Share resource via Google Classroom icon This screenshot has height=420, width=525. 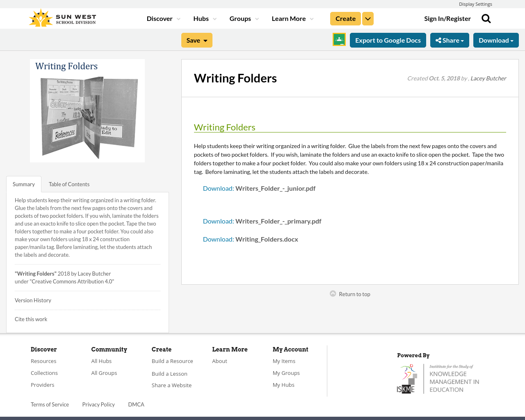(339, 39)
